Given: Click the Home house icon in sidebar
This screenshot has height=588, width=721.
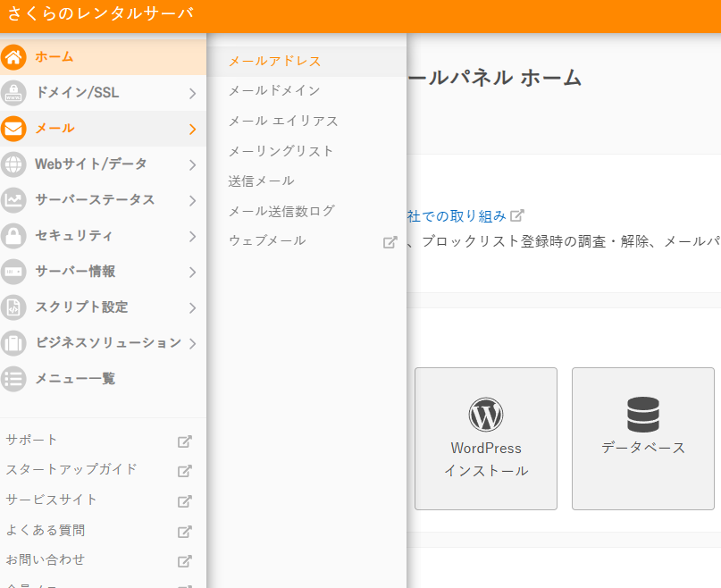Looking at the screenshot, I should click(x=13, y=57).
